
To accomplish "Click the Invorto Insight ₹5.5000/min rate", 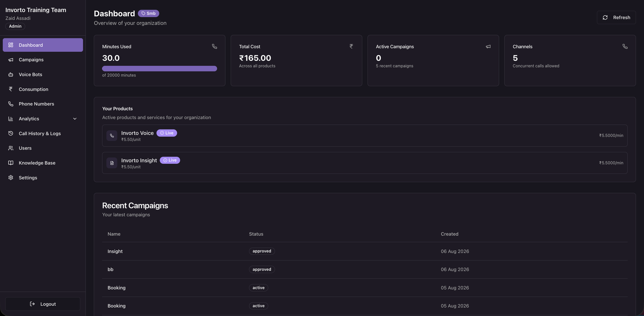I will coord(611,163).
